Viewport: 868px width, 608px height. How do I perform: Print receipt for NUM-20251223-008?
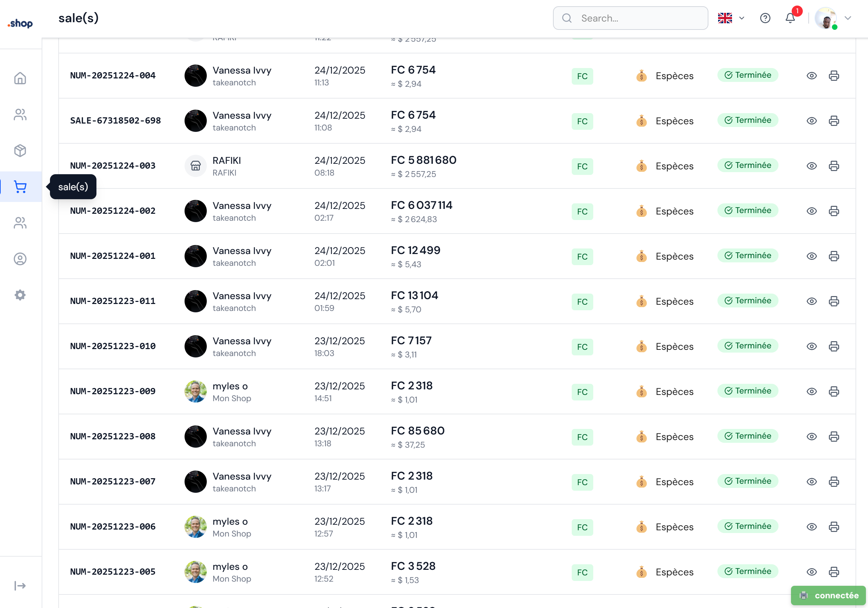(834, 436)
